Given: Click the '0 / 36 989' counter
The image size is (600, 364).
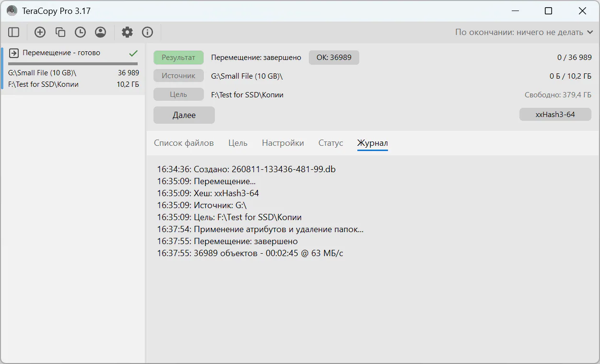Looking at the screenshot, I should click(575, 58).
